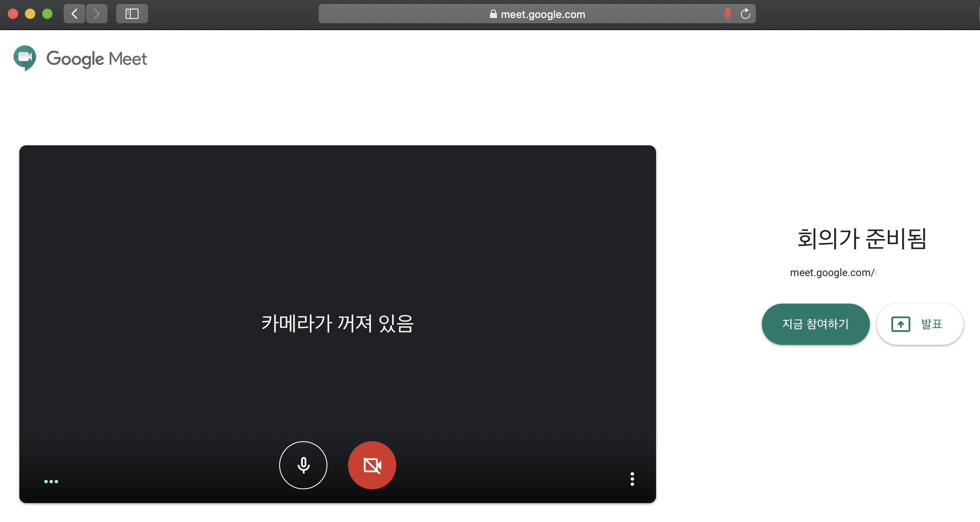
Task: Click the meet.google.com/ meeting link text
Action: [x=832, y=273]
